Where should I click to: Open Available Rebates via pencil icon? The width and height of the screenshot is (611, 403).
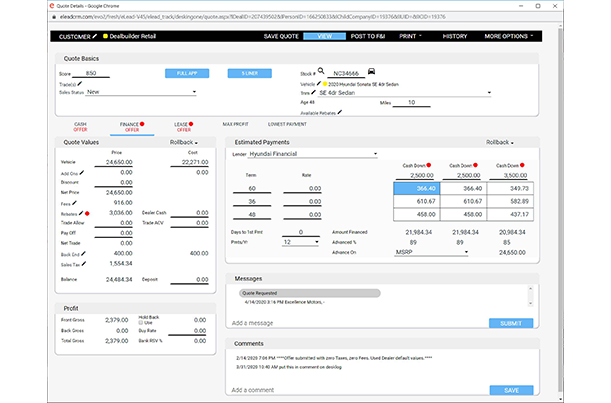(340, 112)
